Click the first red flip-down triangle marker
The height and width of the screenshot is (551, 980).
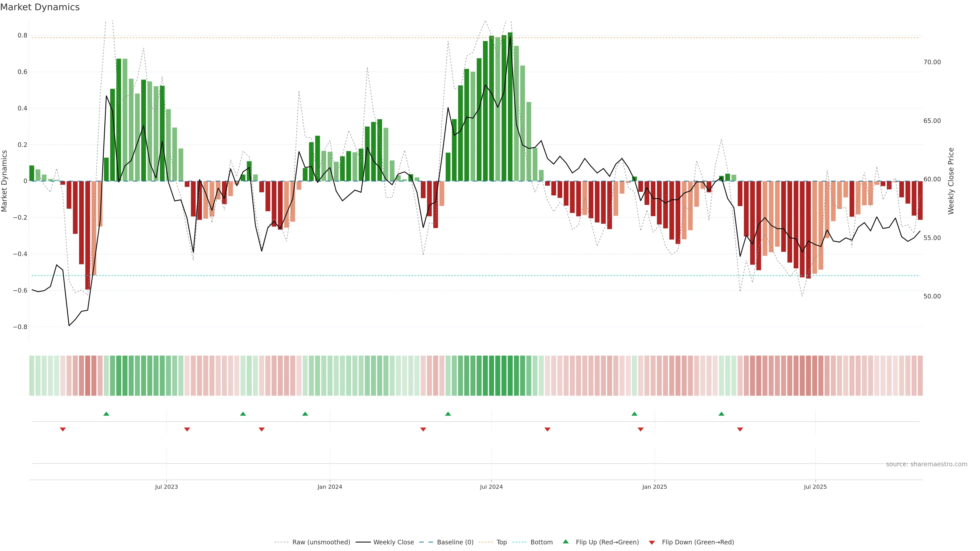coord(63,429)
